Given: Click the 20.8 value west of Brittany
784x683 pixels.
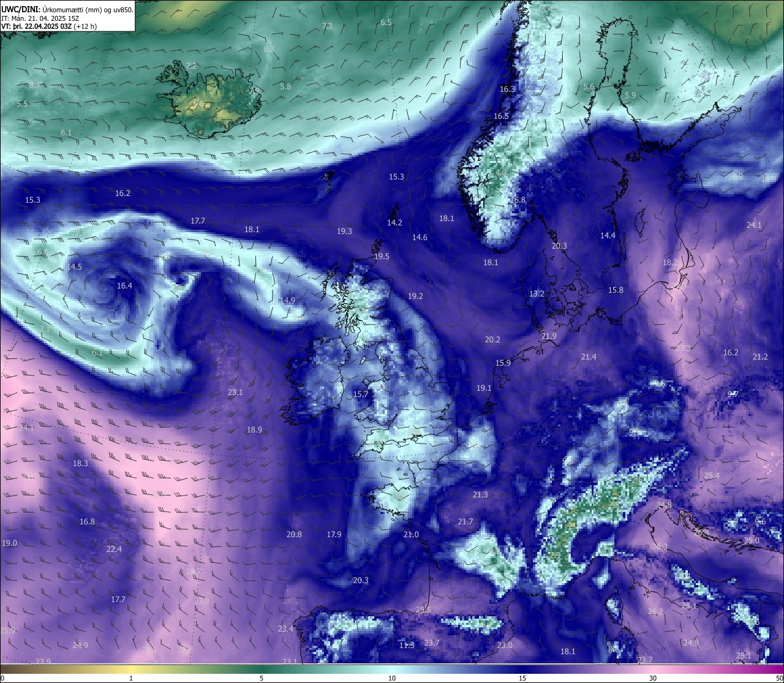Looking at the screenshot, I should (x=294, y=534).
